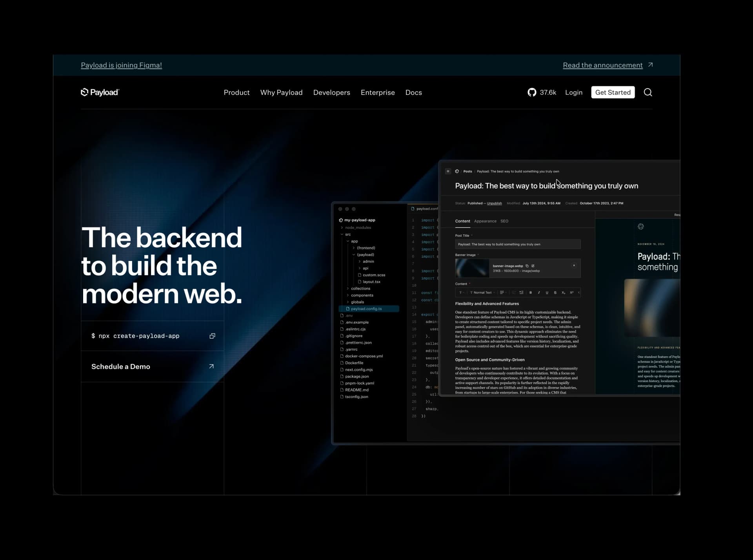Image resolution: width=753 pixels, height=560 pixels.
Task: Expand the globals folder
Action: (348, 302)
